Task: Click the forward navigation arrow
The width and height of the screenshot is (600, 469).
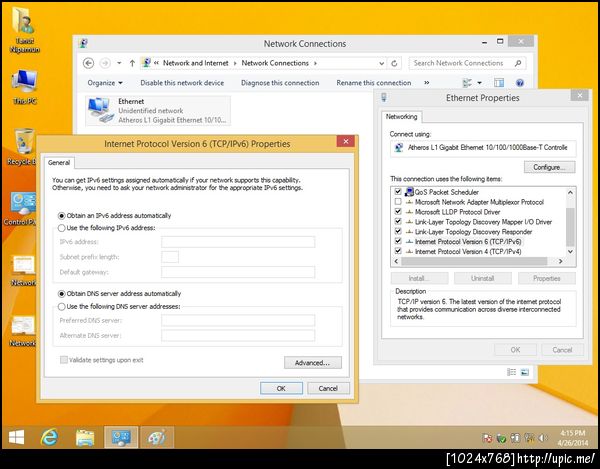Action: click(x=105, y=63)
